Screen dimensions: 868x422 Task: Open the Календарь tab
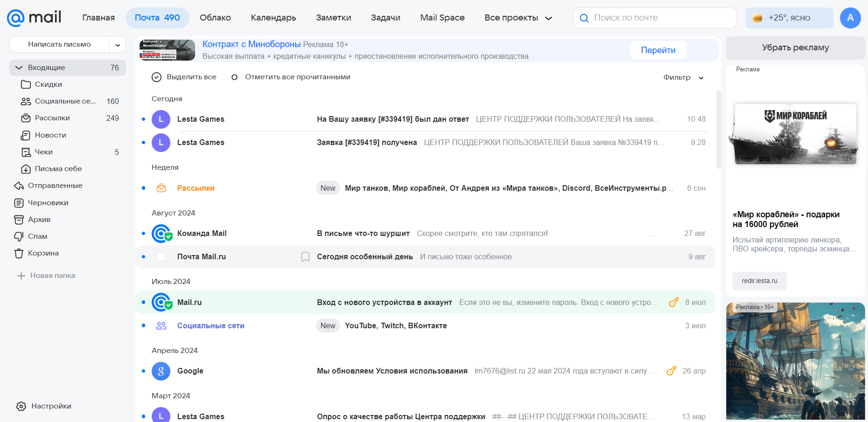pyautogui.click(x=273, y=18)
